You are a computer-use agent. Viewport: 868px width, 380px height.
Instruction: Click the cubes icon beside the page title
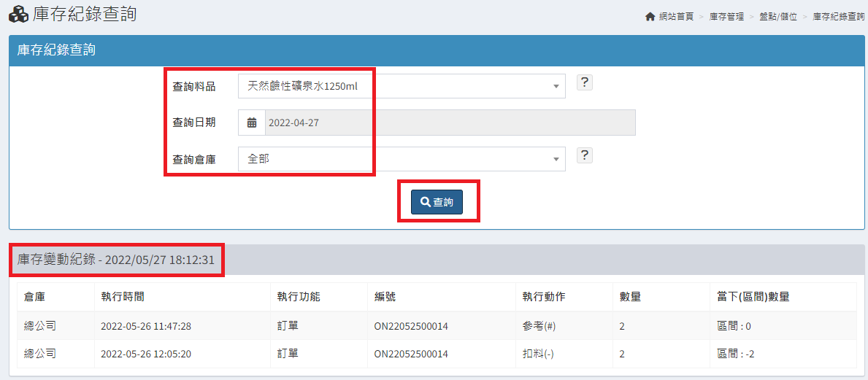coord(18,14)
